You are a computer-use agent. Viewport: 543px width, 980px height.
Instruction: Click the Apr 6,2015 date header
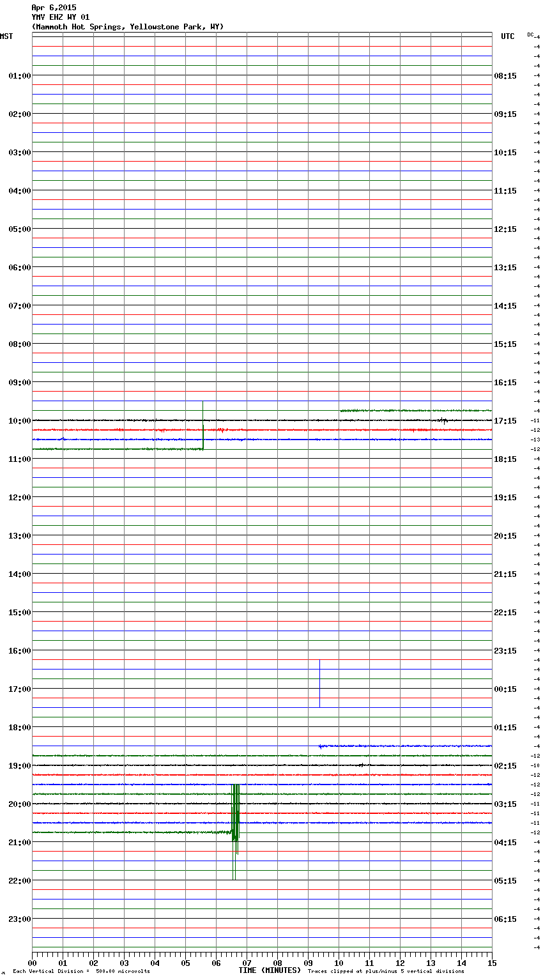click(x=54, y=8)
